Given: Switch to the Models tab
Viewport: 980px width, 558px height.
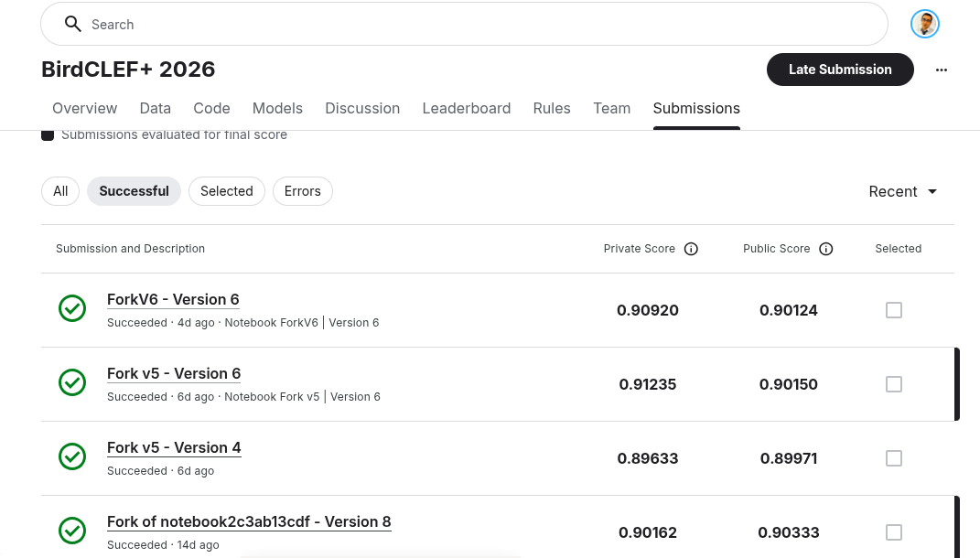Looking at the screenshot, I should click(277, 108).
